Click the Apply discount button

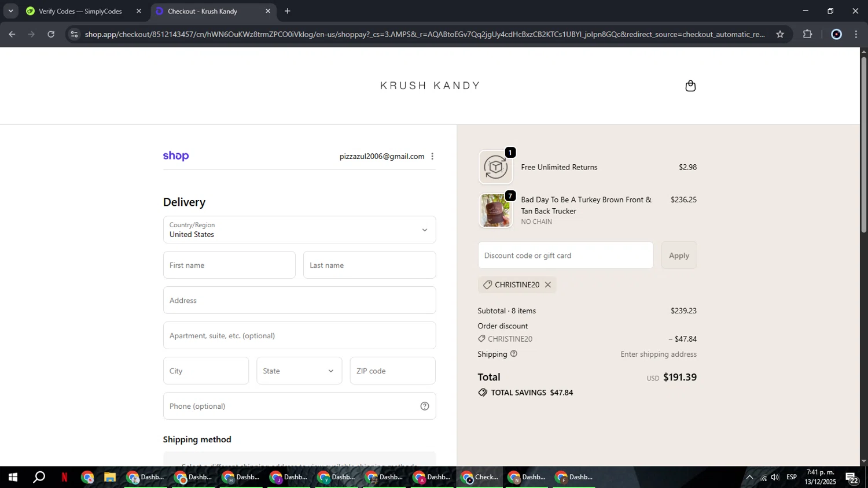(x=679, y=255)
